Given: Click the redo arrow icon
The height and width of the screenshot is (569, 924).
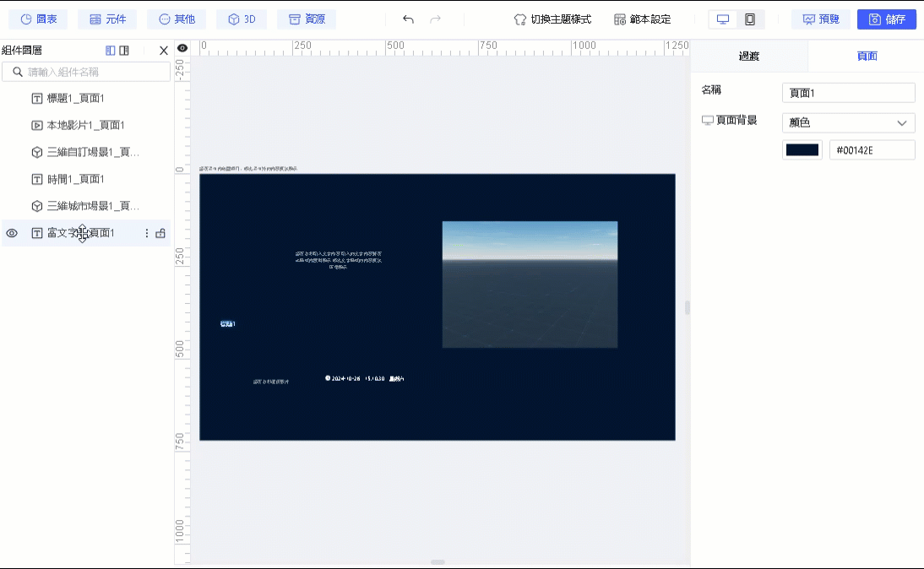Looking at the screenshot, I should 436,19.
